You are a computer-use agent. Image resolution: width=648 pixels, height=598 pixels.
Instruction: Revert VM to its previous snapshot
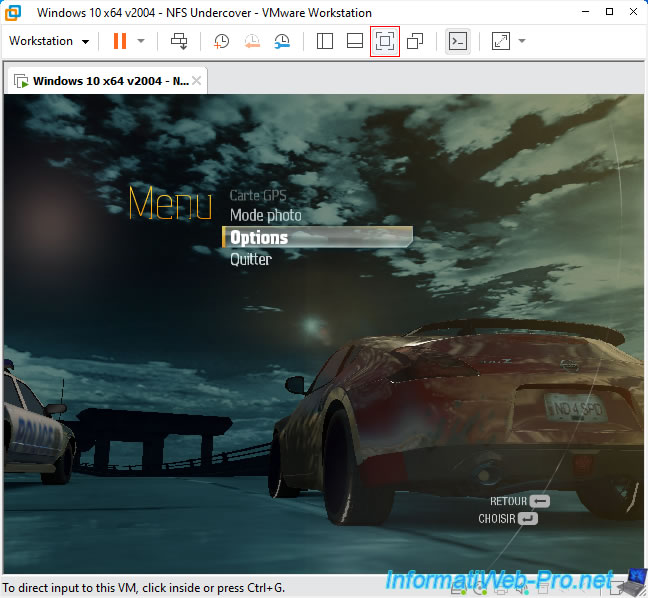[252, 41]
